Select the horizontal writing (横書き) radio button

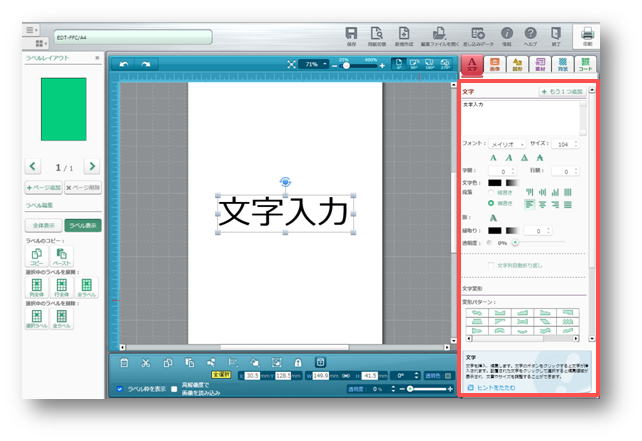(x=491, y=203)
